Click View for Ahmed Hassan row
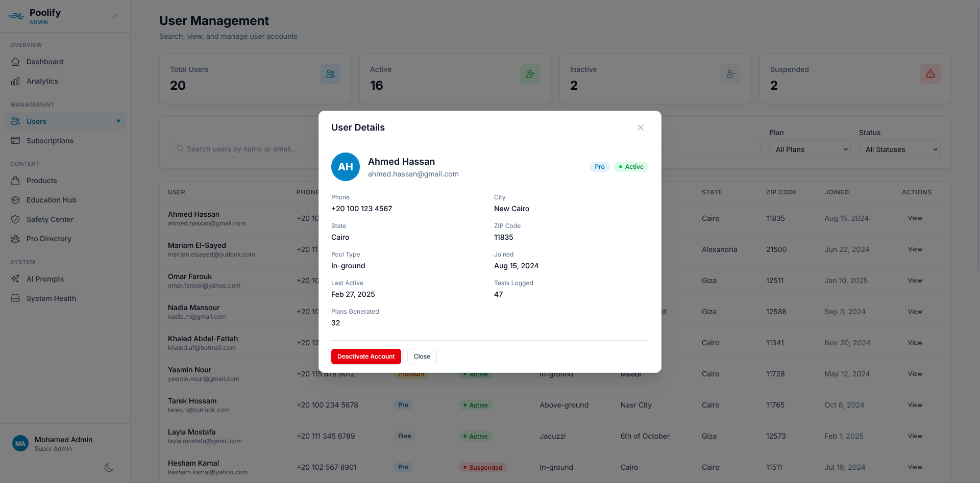Screen dimensions: 980x483 coord(915,218)
